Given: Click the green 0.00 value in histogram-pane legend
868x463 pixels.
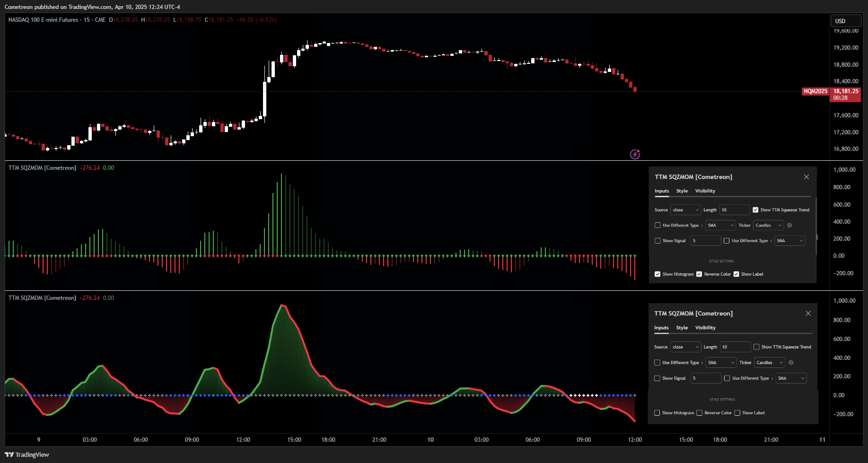Looking at the screenshot, I should (108, 168).
